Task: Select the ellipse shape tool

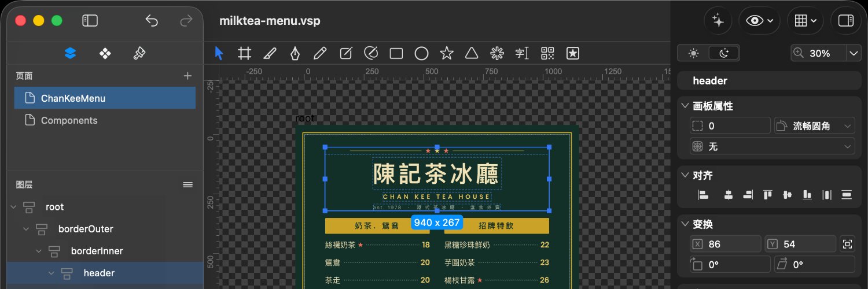Action: 421,53
